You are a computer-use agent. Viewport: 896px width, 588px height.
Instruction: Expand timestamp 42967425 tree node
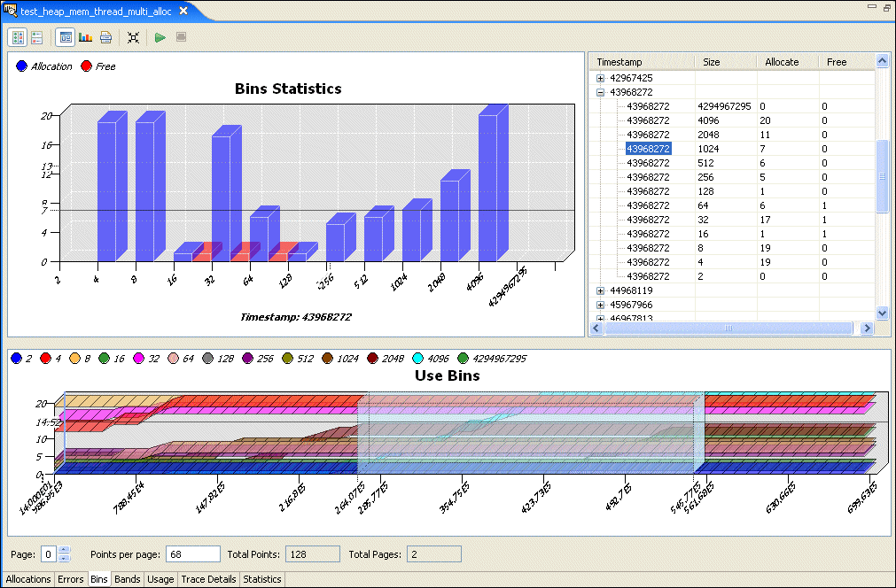tap(600, 78)
